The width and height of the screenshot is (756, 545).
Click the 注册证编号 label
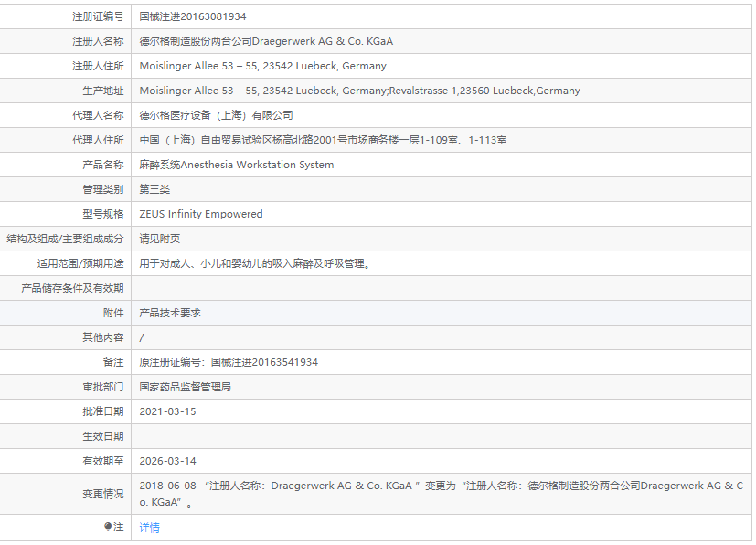[x=98, y=16]
